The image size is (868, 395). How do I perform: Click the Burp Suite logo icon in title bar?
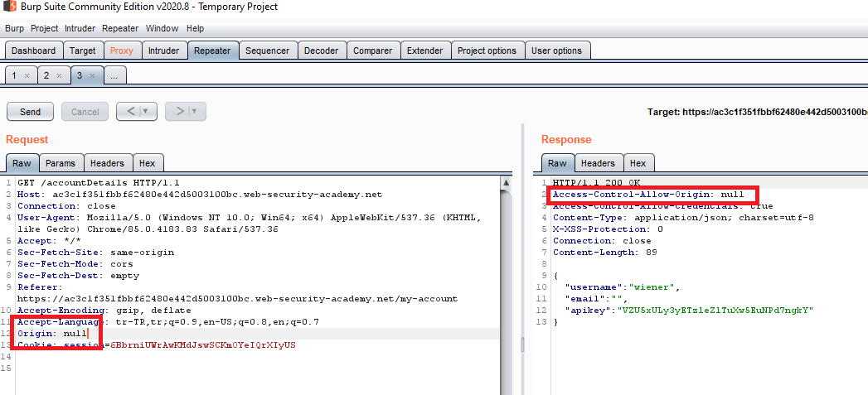(9, 7)
